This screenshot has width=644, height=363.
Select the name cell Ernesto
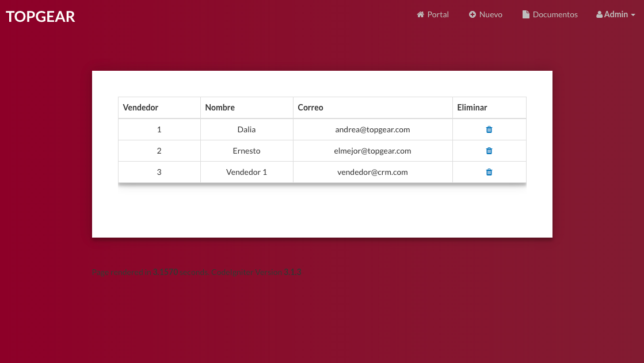pos(246,151)
